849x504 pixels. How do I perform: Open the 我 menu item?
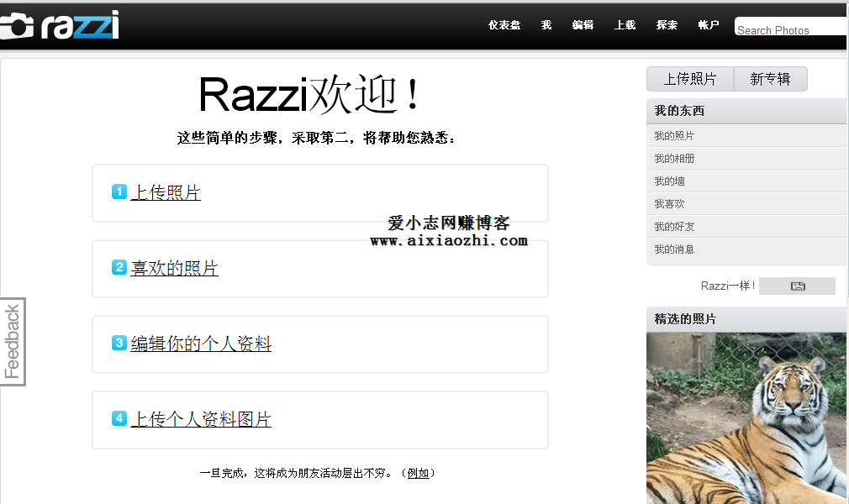coord(546,25)
